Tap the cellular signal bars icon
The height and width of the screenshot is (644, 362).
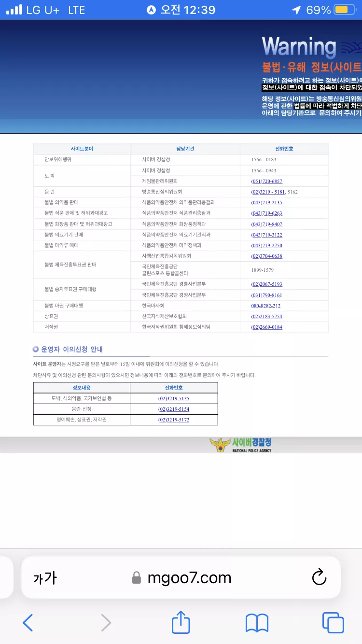point(14,10)
